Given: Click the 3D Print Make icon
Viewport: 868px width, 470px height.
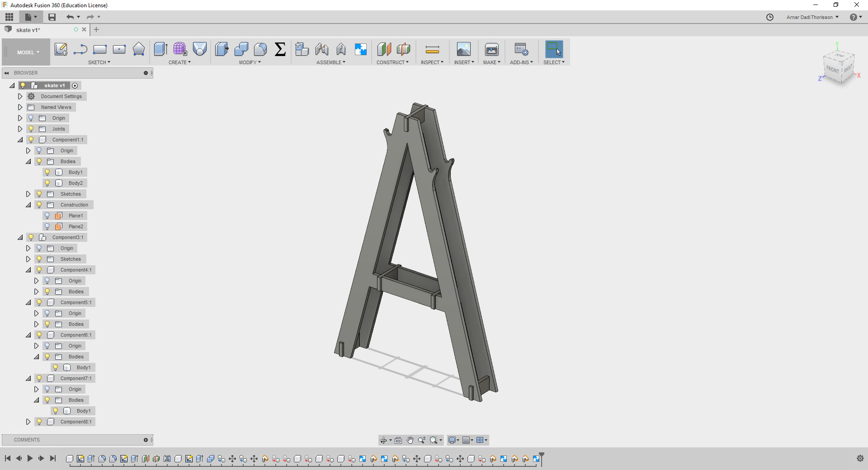Looking at the screenshot, I should [491, 49].
